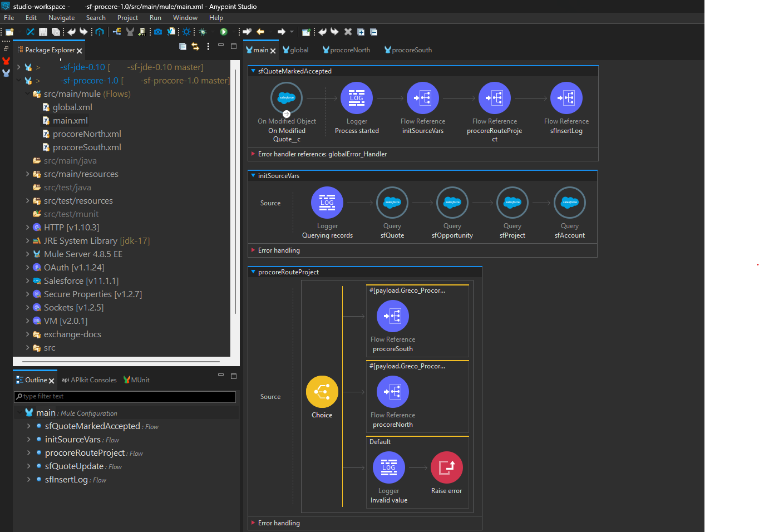759x532 pixels.
Task: Open the Package Explorer view menu (three dots)
Action: [208, 46]
